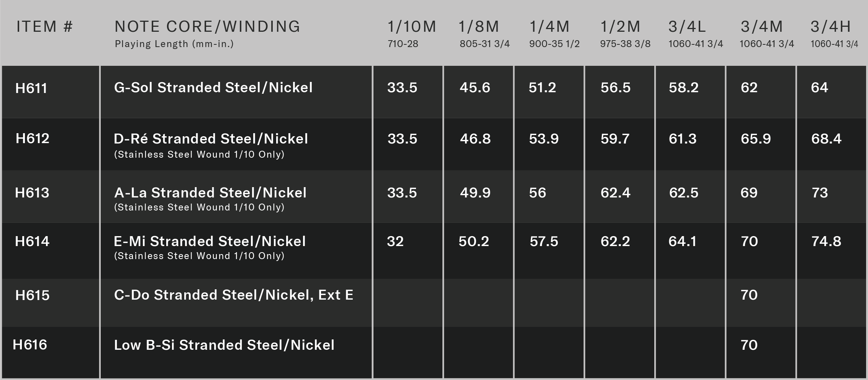
Task: Click the ITEM # column header
Action: (x=44, y=27)
